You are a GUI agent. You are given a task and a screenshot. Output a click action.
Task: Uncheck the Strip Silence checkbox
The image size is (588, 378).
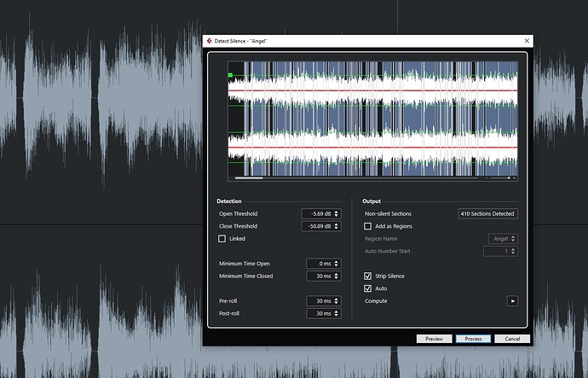pos(368,276)
